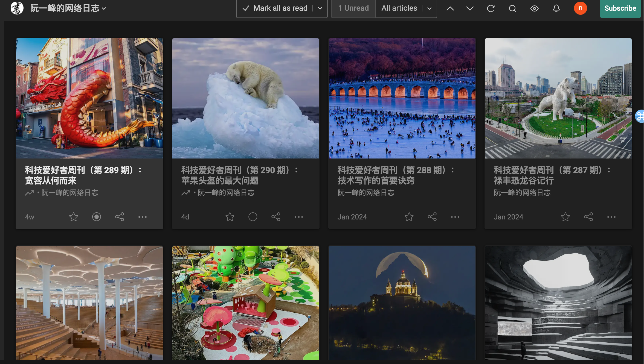Toggle read status circle on issue 289
The width and height of the screenshot is (644, 364).
click(96, 217)
